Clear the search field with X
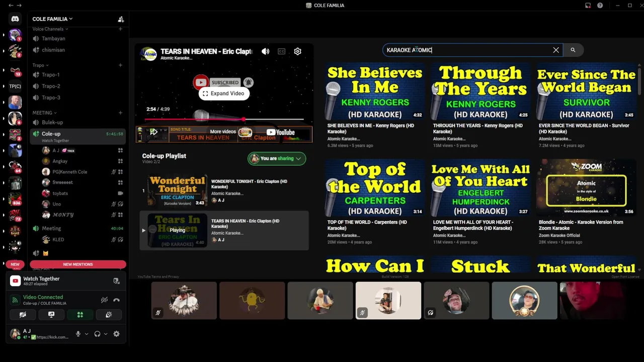The width and height of the screenshot is (644, 362). pyautogui.click(x=556, y=50)
